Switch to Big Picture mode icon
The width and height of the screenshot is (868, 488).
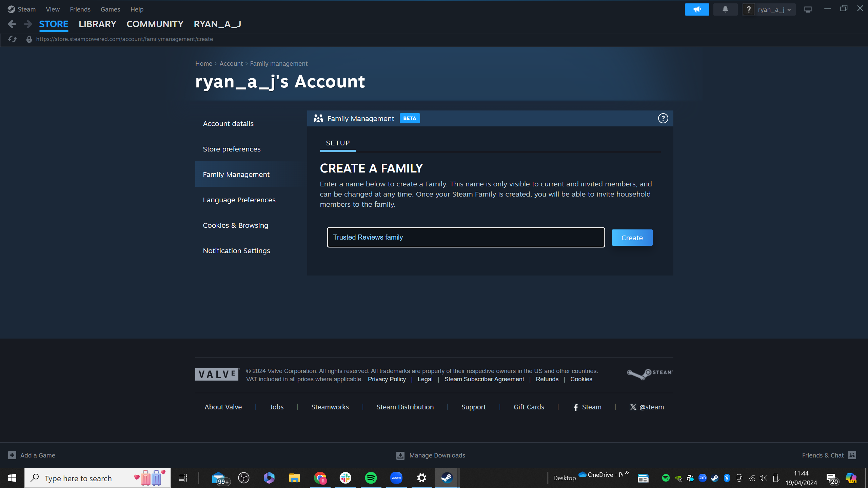click(808, 9)
